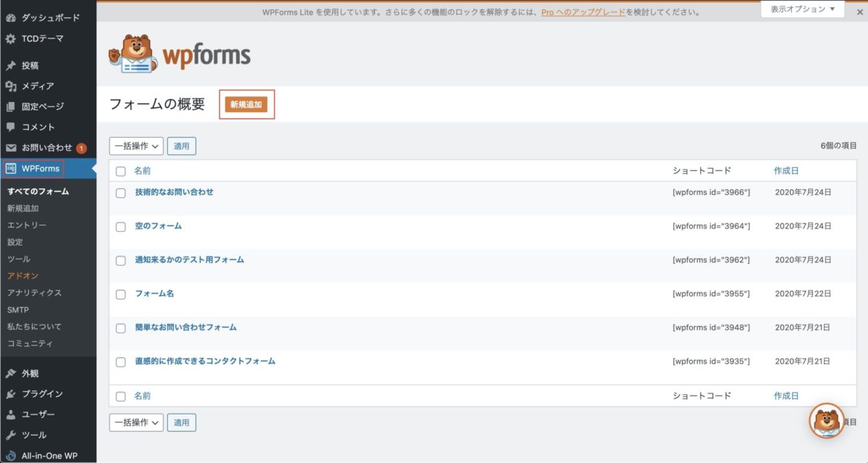The width and height of the screenshot is (868, 463).
Task: Click 新規追加 in the WPForms submenu
Action: click(x=22, y=208)
